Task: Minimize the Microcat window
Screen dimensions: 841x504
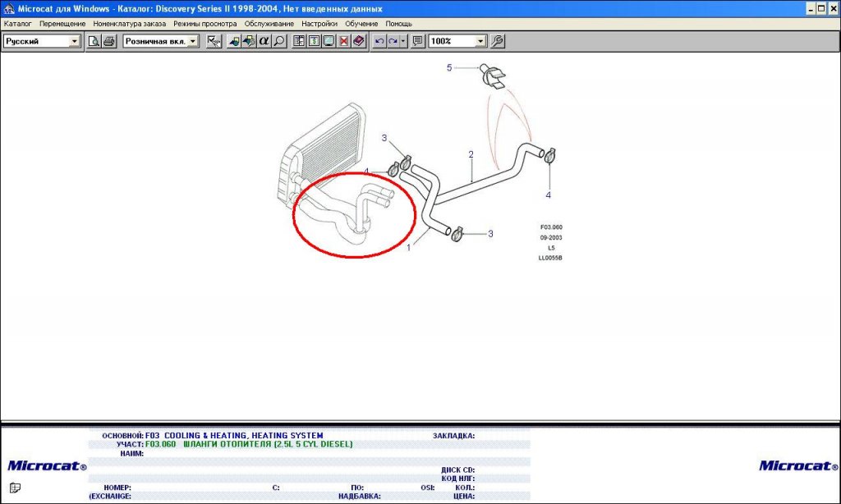Action: (x=811, y=8)
